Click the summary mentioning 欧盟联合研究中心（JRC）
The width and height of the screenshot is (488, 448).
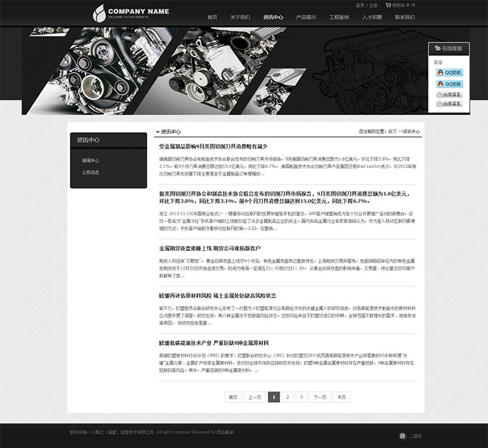click(287, 363)
